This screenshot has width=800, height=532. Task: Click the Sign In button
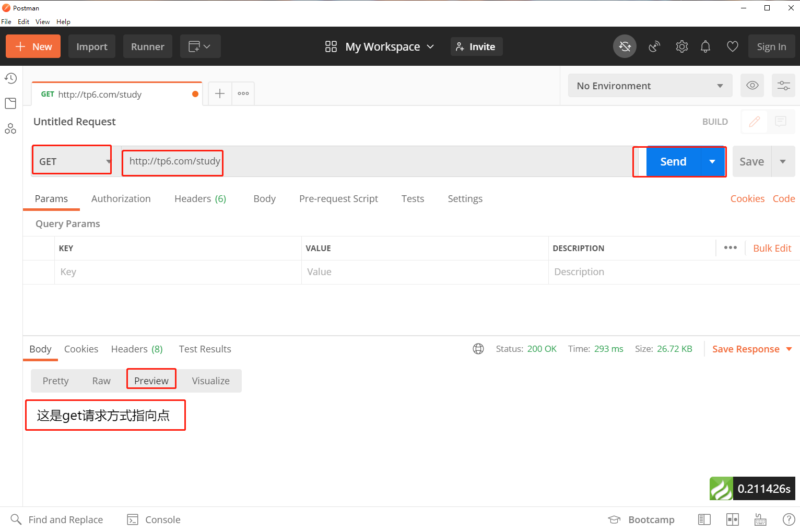(771, 46)
